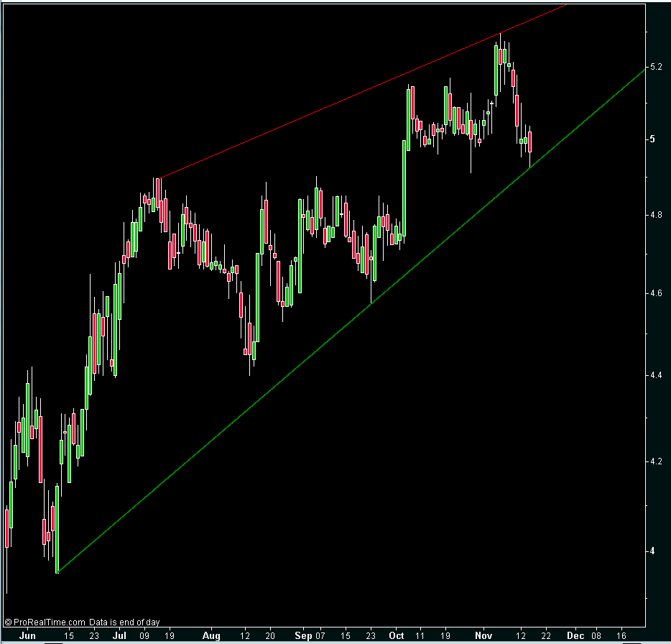The width and height of the screenshot is (671, 644).
Task: Select the Nov month label
Action: (483, 636)
